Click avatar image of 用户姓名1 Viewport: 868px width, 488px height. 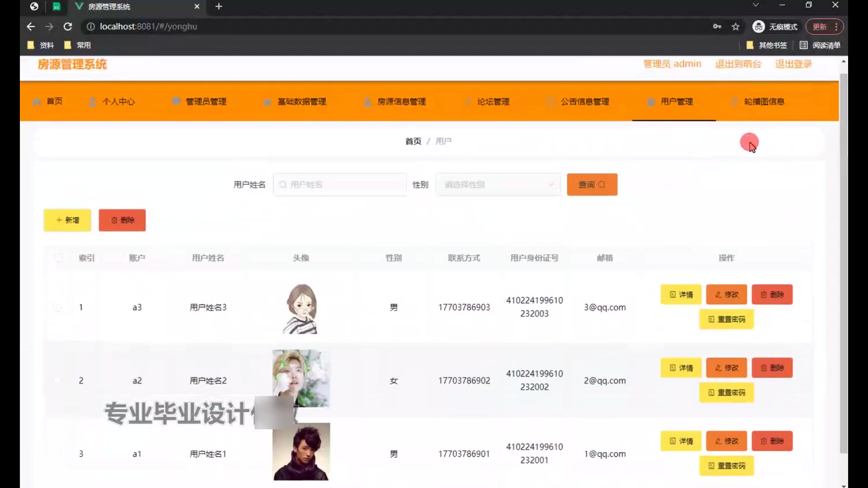click(x=301, y=452)
